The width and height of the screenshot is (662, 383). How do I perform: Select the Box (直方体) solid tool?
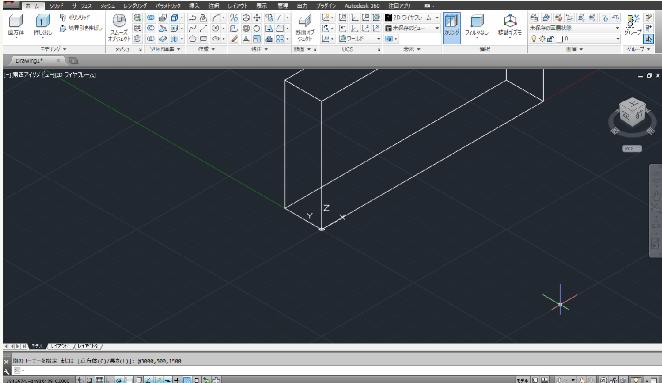click(16, 25)
